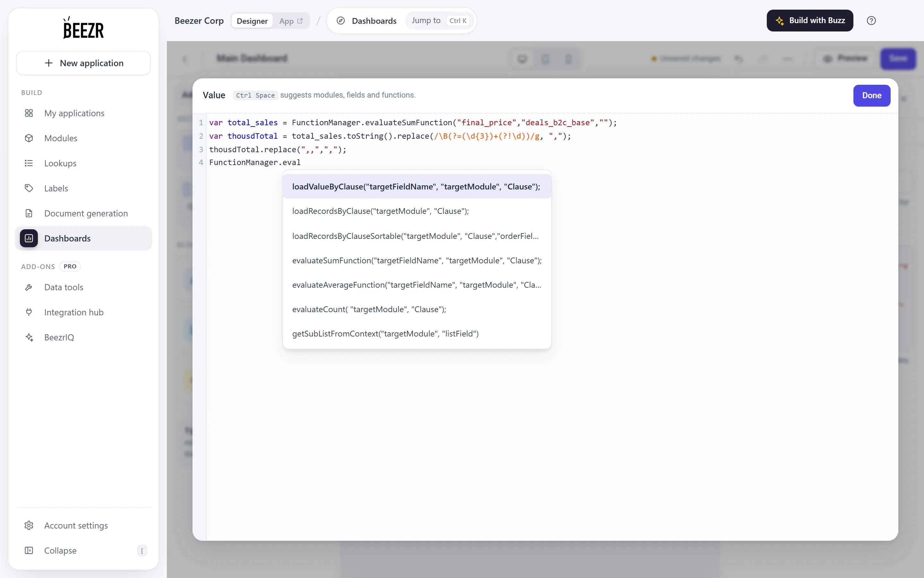This screenshot has height=578, width=924.
Task: Click code line 1 with total_sales
Action: [x=413, y=123]
